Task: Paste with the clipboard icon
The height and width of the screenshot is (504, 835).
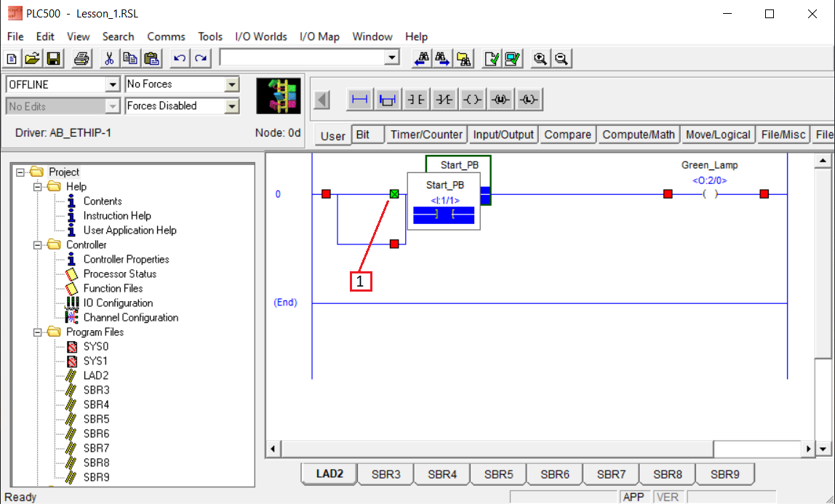Action: click(x=152, y=58)
